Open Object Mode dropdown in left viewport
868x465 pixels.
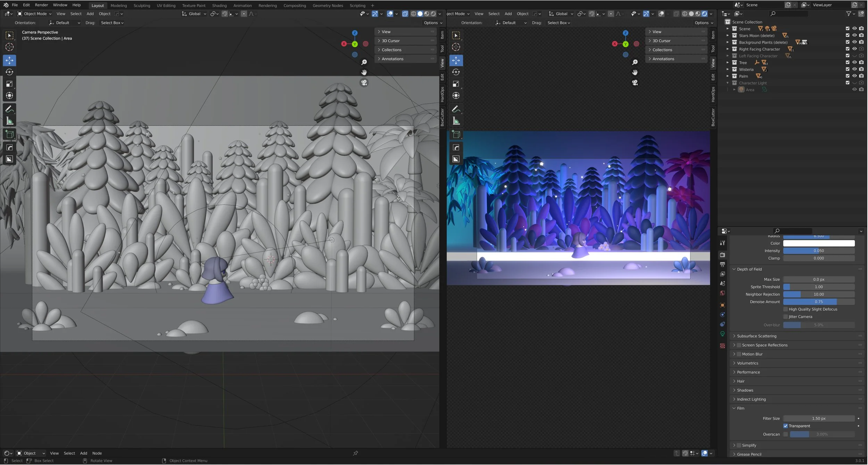click(35, 14)
